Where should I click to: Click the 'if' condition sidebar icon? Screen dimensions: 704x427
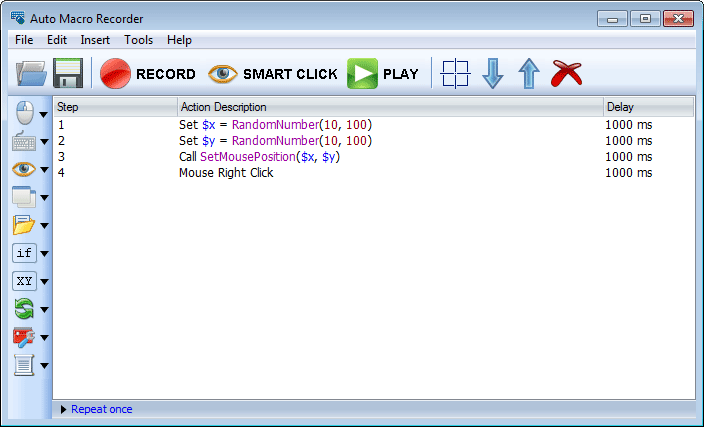(x=24, y=253)
